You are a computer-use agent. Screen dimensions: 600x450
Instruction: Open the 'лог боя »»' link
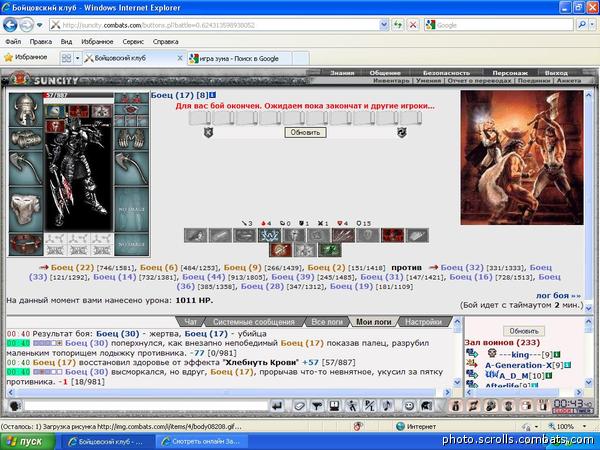[x=558, y=295]
